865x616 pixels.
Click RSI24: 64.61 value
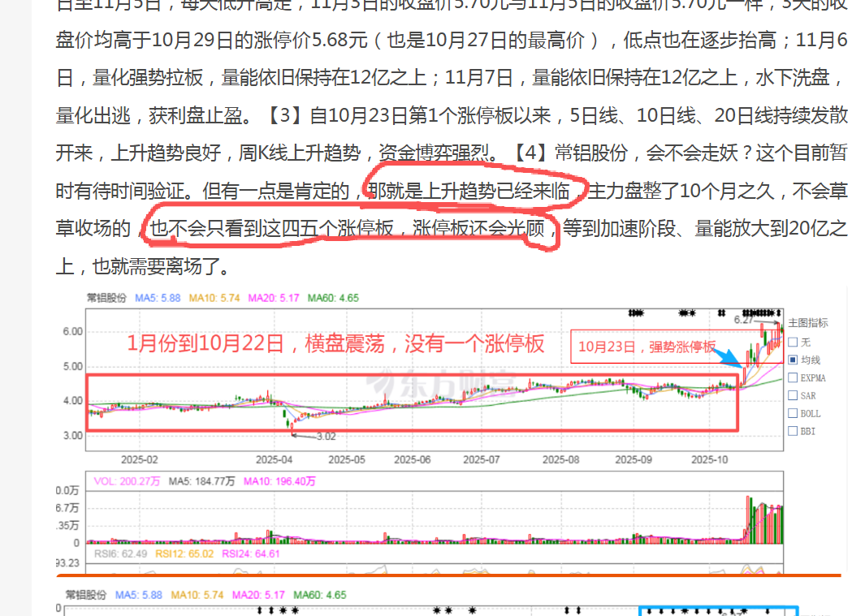251,554
